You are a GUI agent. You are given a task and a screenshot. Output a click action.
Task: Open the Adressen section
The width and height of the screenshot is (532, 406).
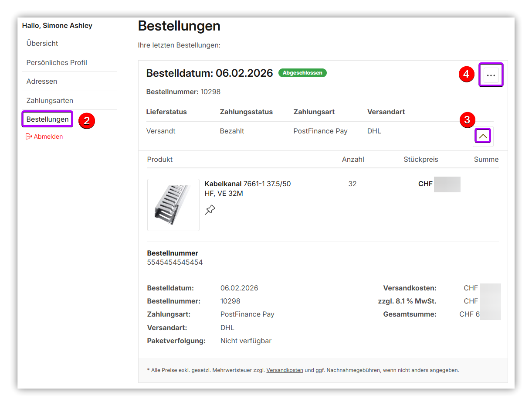42,82
